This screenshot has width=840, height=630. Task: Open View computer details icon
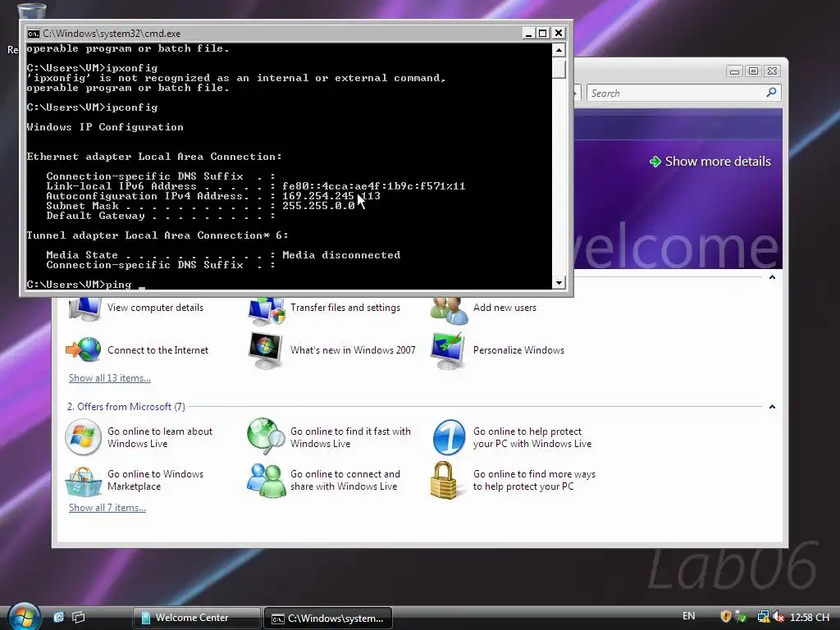[84, 309]
